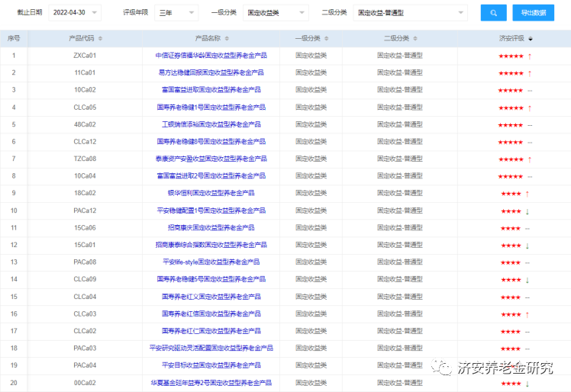Click red up arrow in 11Ca01 row
This screenshot has height=392, width=571.
(530, 73)
